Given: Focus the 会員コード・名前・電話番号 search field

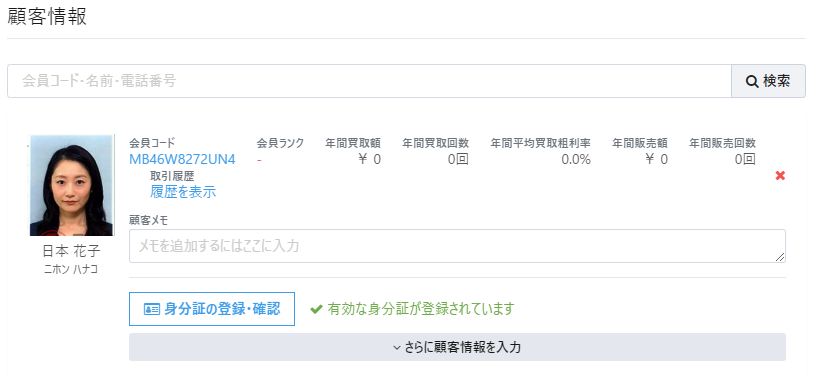Looking at the screenshot, I should [x=369, y=81].
